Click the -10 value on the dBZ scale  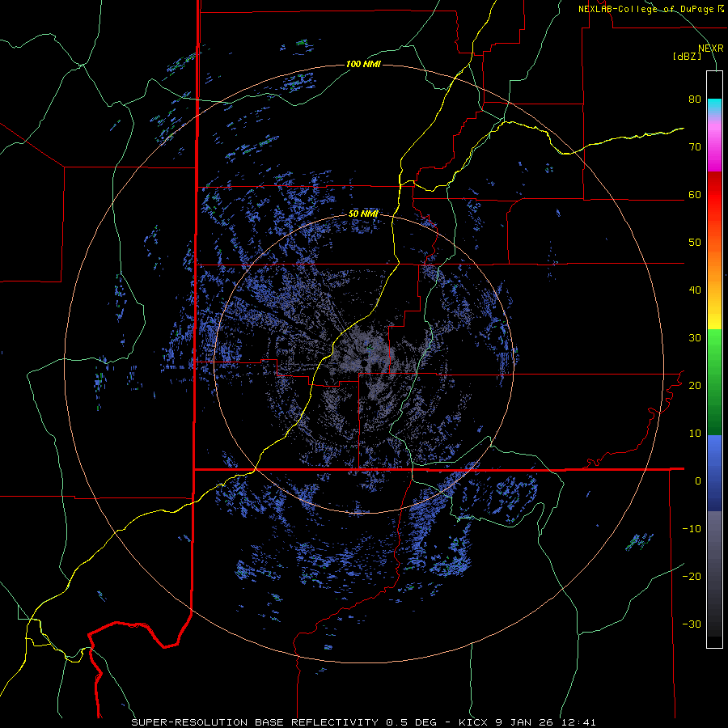coord(692,529)
